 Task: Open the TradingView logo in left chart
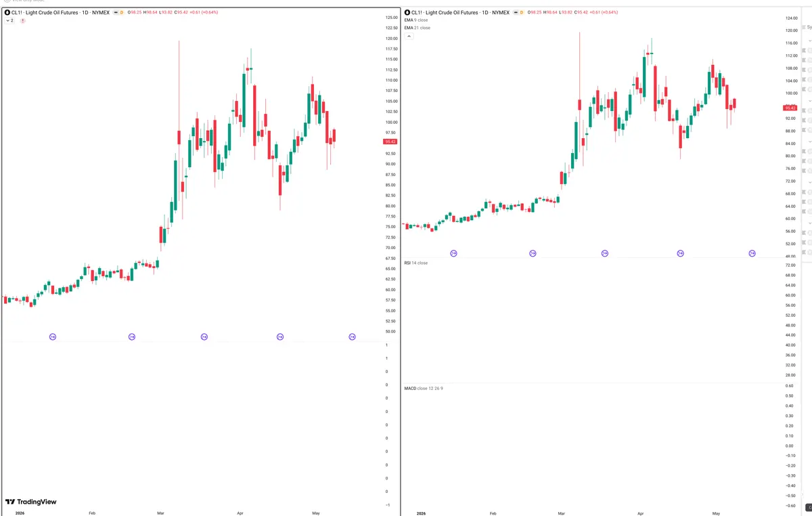(30, 502)
